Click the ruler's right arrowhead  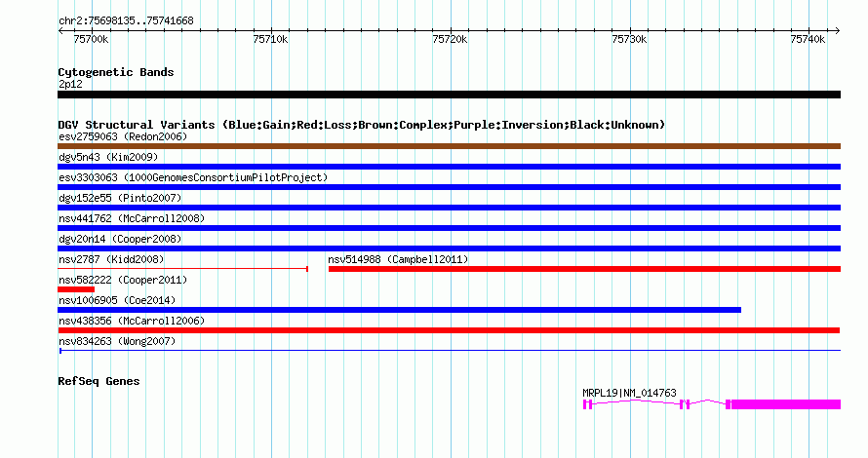point(838,31)
